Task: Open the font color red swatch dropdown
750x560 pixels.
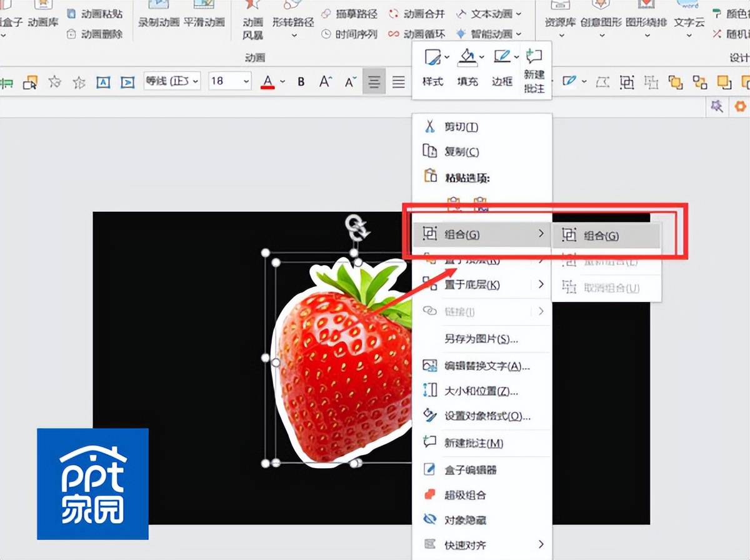Action: 282,81
